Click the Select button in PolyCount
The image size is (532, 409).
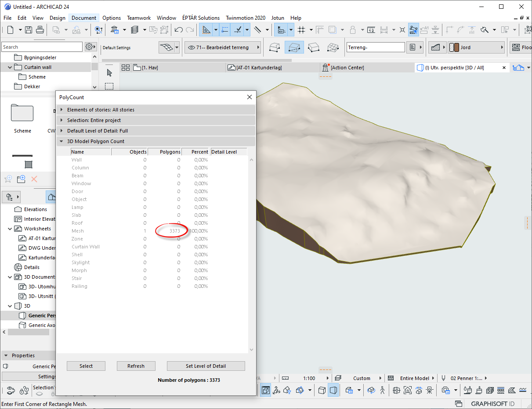(x=86, y=366)
